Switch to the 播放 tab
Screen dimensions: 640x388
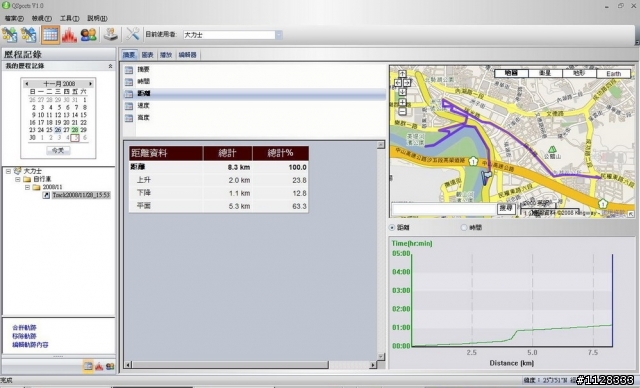tap(166, 55)
